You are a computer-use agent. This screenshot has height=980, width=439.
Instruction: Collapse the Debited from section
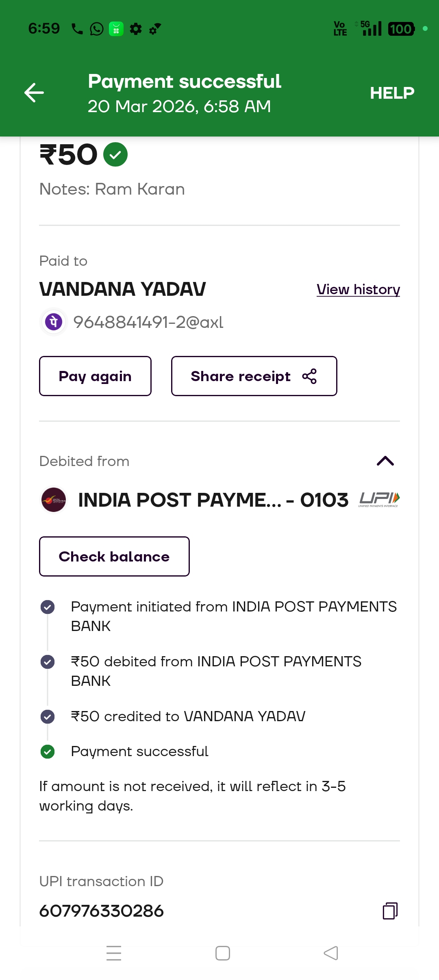[x=385, y=461]
